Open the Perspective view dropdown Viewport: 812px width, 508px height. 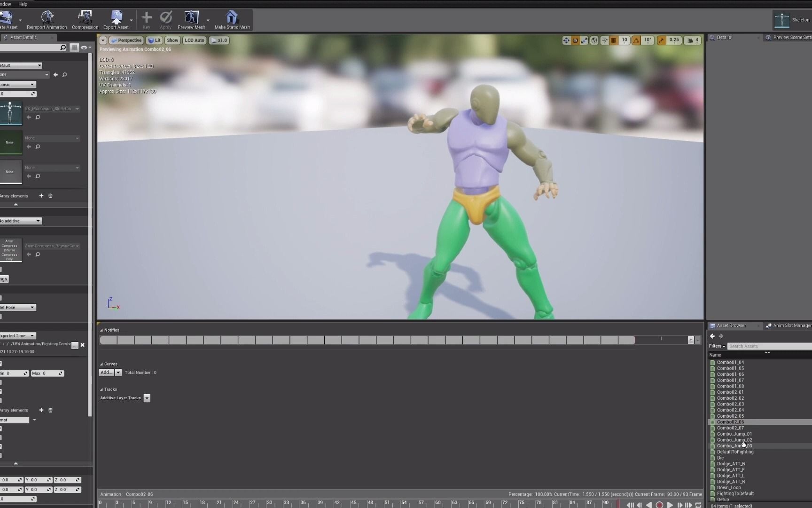point(126,40)
